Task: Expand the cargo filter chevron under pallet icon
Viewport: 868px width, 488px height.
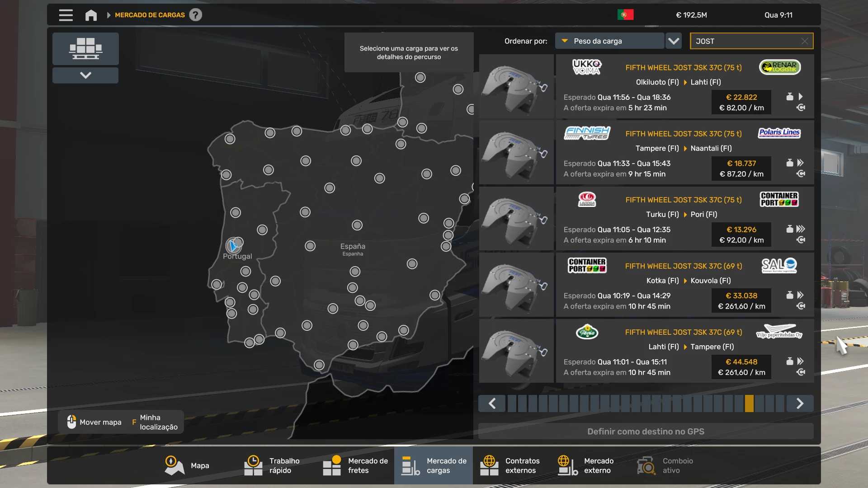Action: (85, 75)
